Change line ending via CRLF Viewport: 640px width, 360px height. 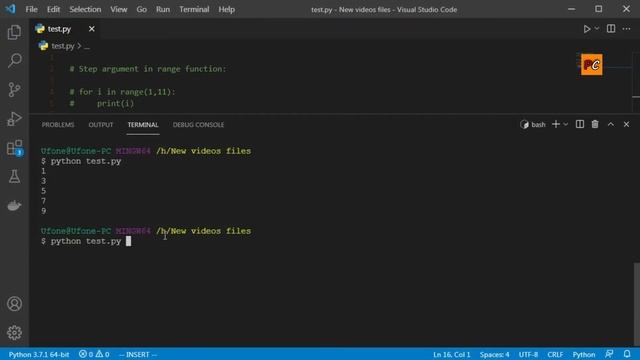(x=555, y=354)
